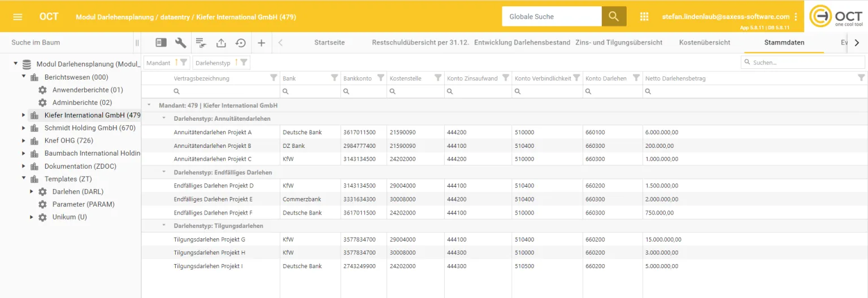The height and width of the screenshot is (298, 868).
Task: Collapse the Annuitätendarlehen group
Action: pyautogui.click(x=164, y=119)
